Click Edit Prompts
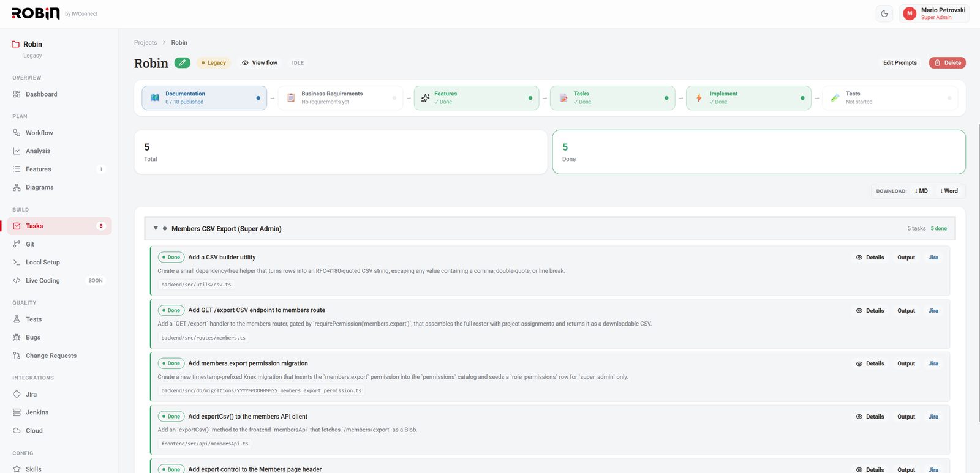The width and height of the screenshot is (980, 473). (x=900, y=62)
